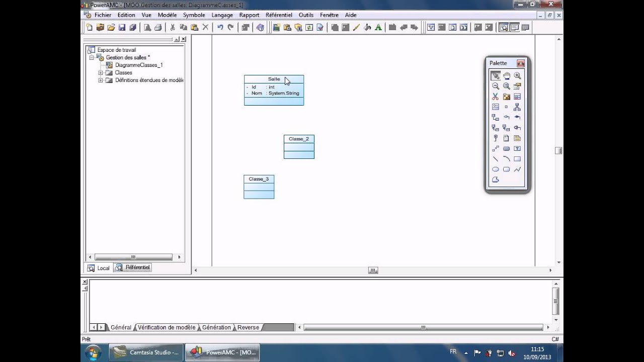This screenshot has width=644, height=362.
Task: Switch to Camtasia Studio in the taskbar
Action: (x=146, y=352)
